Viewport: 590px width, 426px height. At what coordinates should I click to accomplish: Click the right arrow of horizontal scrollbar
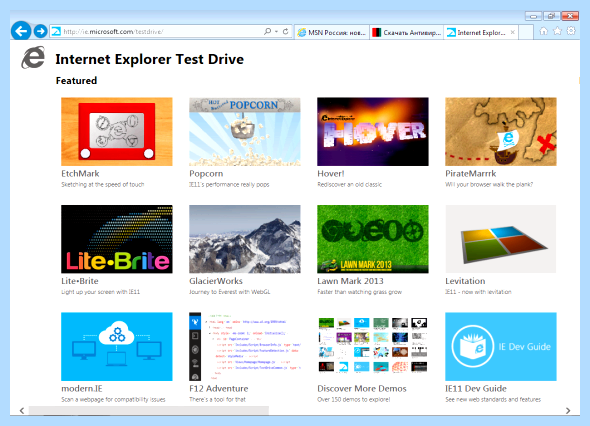coord(568,411)
